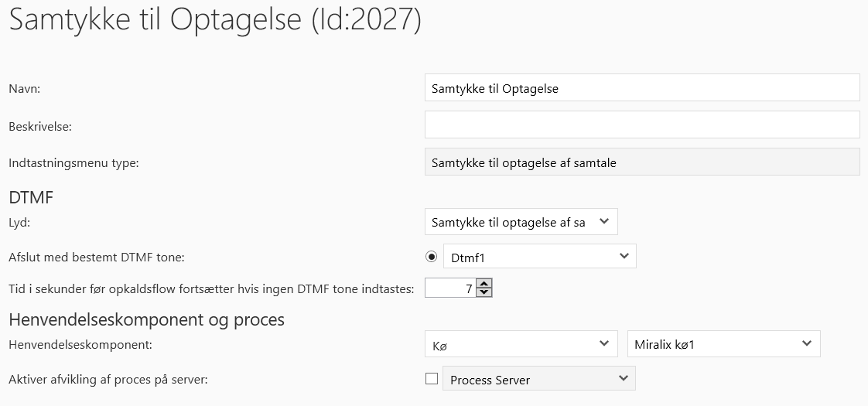
Task: Increase timeout seconds with up arrow
Action: click(484, 284)
